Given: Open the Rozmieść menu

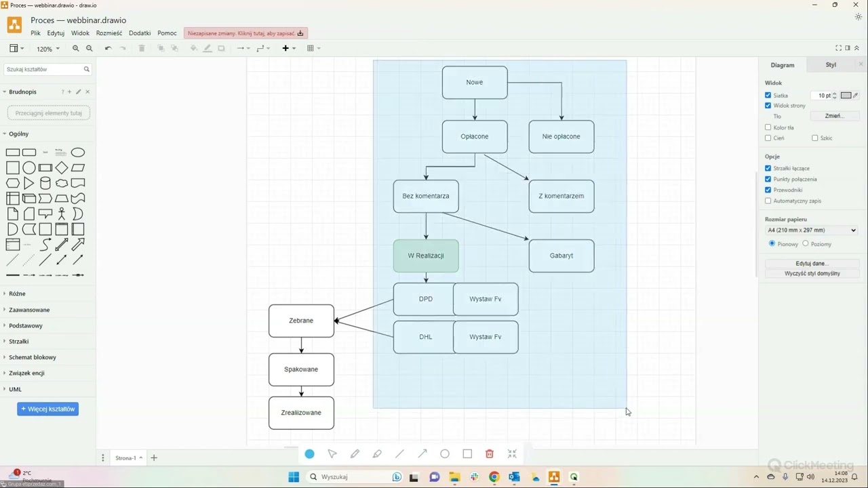Looking at the screenshot, I should point(109,33).
